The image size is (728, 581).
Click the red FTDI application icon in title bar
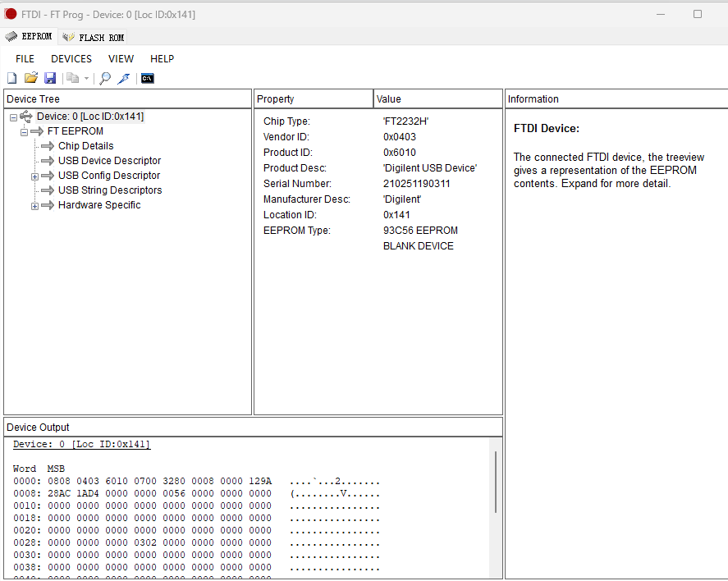pyautogui.click(x=10, y=15)
